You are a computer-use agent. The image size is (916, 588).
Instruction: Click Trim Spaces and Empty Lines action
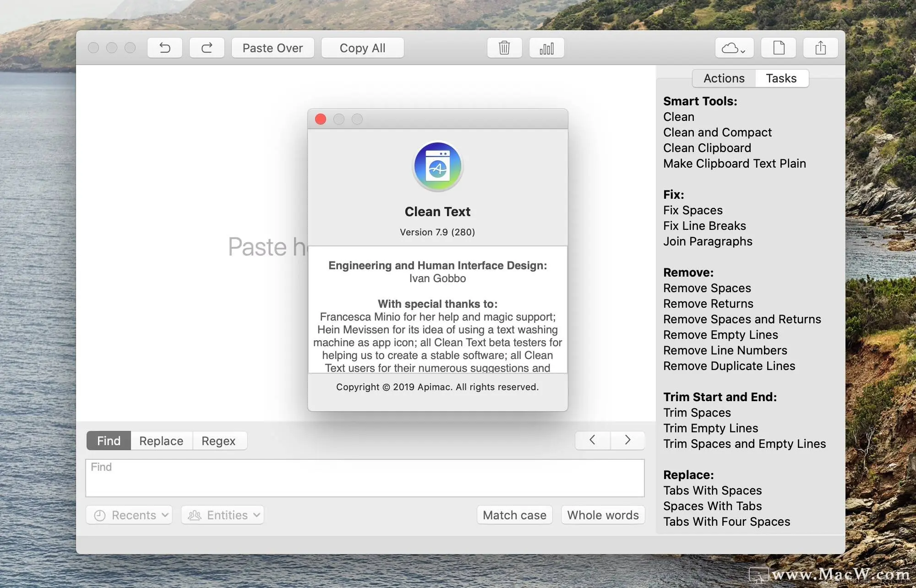745,444
